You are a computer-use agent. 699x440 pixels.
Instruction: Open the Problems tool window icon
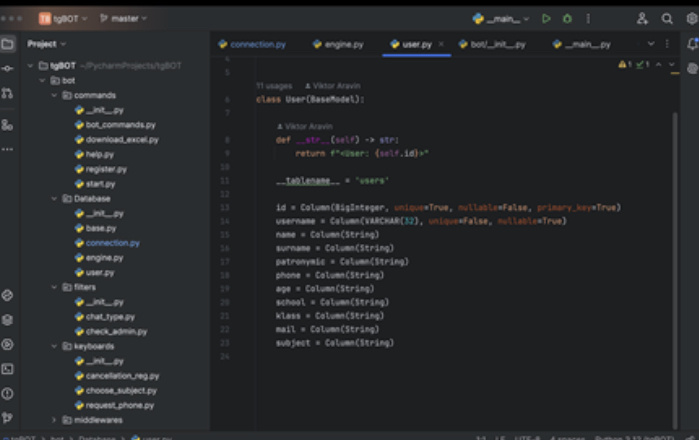tap(8, 393)
